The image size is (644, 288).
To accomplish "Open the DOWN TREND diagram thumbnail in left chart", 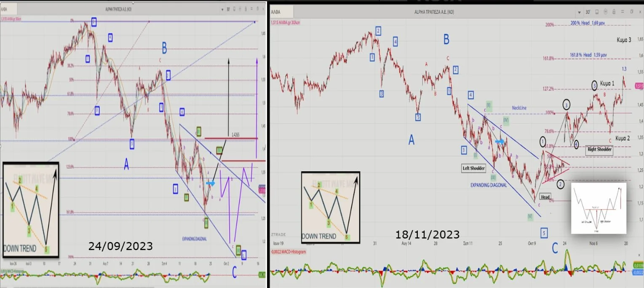I will coord(31,209).
